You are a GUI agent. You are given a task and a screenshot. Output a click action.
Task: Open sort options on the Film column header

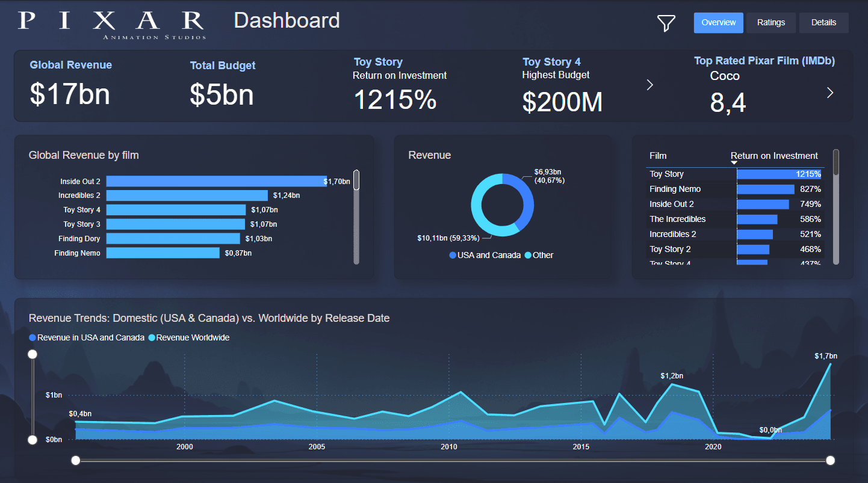click(x=658, y=155)
